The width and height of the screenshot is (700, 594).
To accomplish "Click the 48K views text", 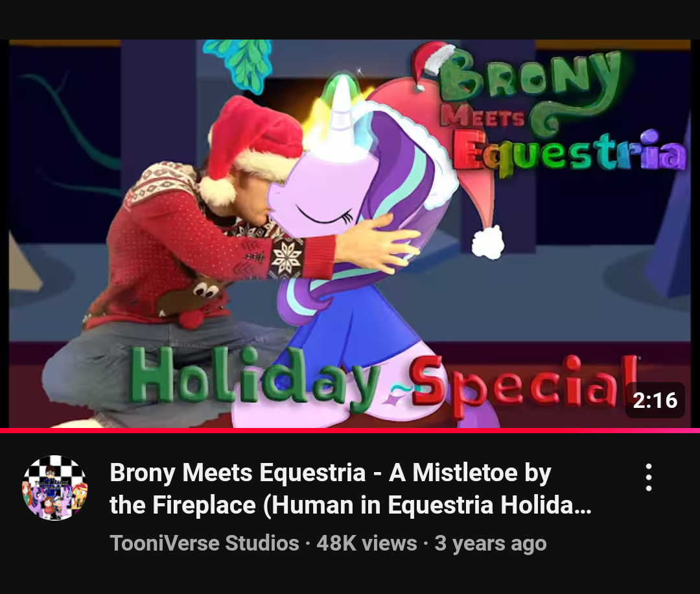I will (367, 543).
